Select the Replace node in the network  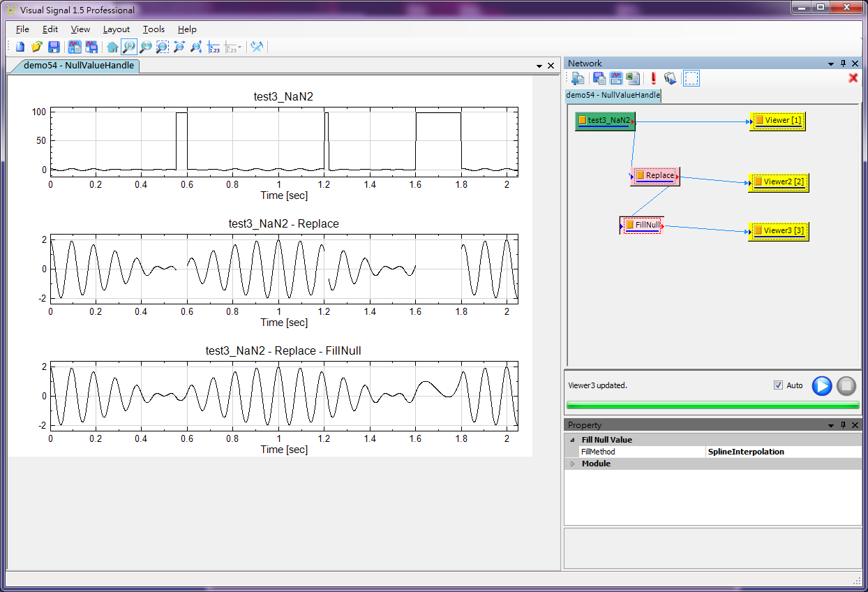pyautogui.click(x=654, y=176)
